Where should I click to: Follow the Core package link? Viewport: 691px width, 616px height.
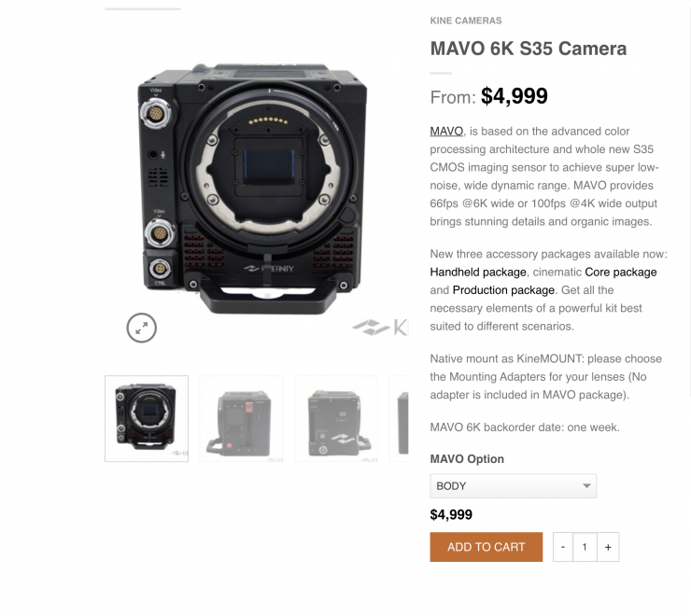click(x=620, y=272)
